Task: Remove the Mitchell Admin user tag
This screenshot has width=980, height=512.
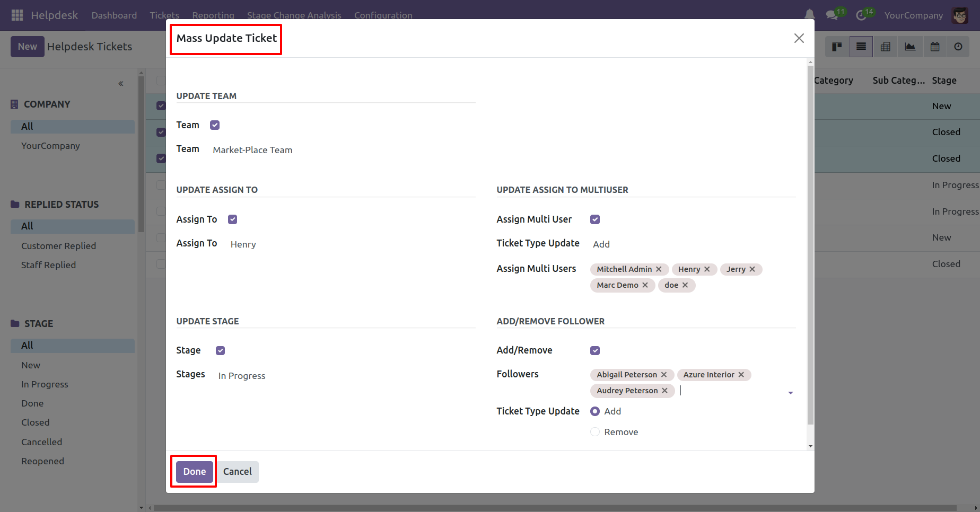Action: pos(659,269)
